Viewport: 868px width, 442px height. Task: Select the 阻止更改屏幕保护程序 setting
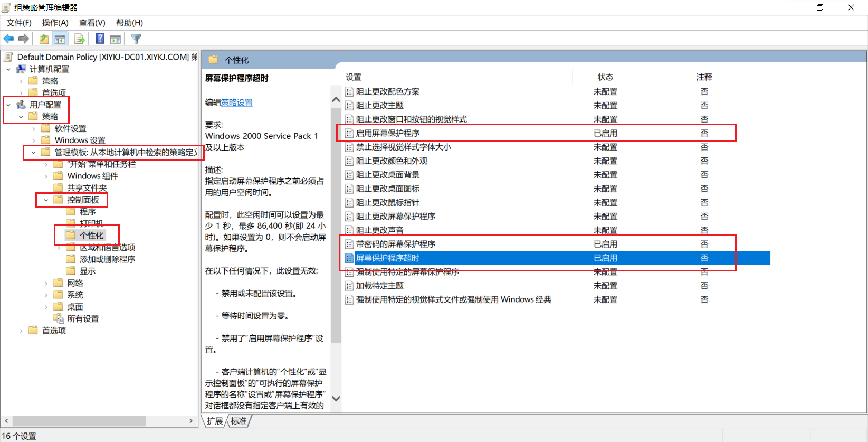pos(396,217)
